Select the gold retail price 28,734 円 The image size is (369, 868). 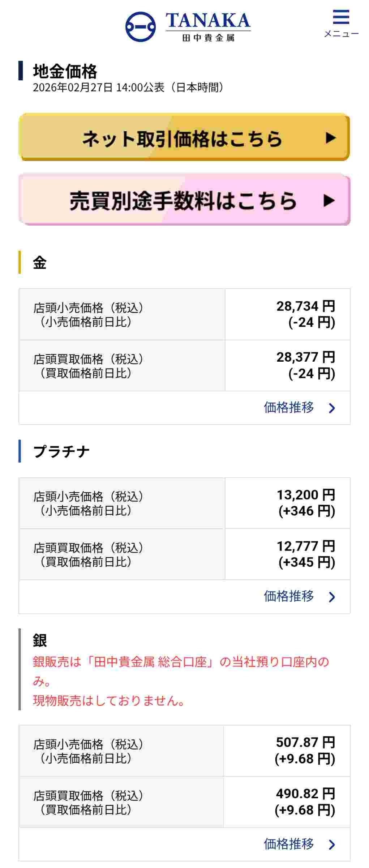point(306,307)
